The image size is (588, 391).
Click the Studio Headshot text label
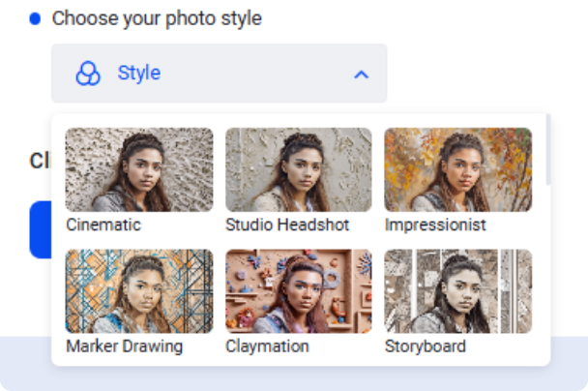[x=287, y=225]
